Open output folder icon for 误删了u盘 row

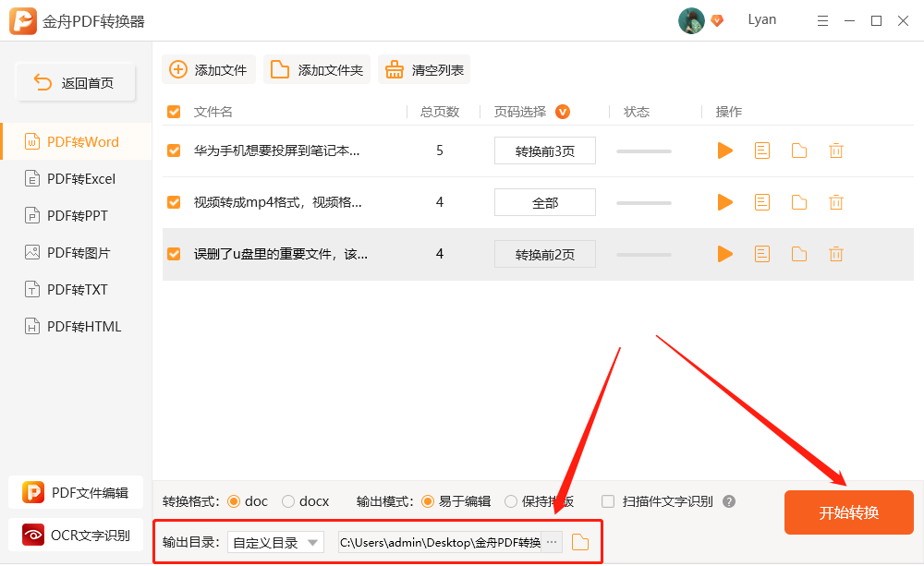pyautogui.click(x=799, y=255)
